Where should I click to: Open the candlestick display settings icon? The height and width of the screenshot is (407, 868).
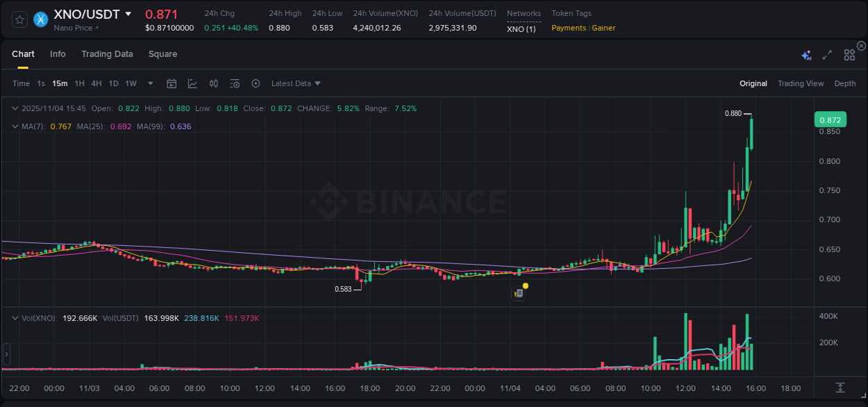point(213,83)
